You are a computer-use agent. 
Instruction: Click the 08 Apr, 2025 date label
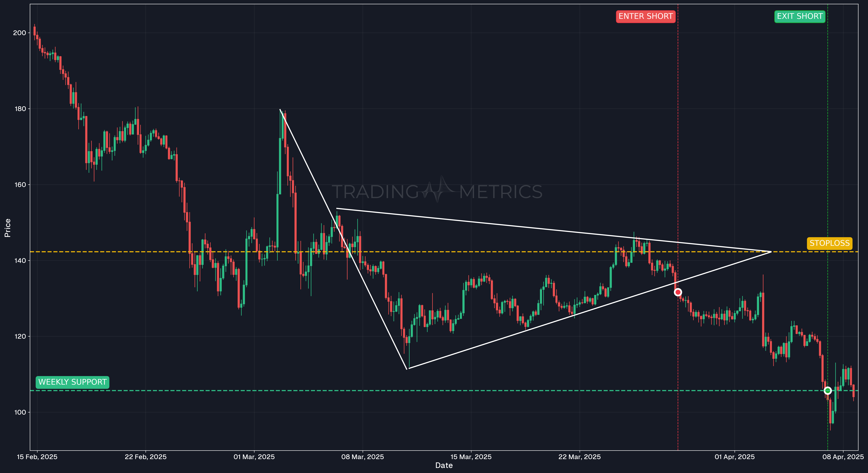(843, 457)
